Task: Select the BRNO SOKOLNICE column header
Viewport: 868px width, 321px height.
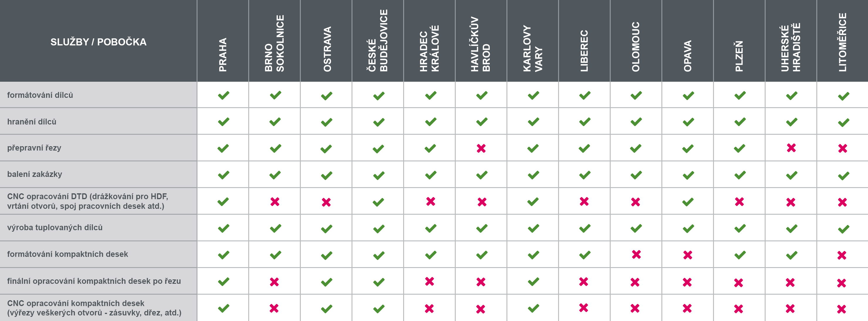Action: point(274,44)
